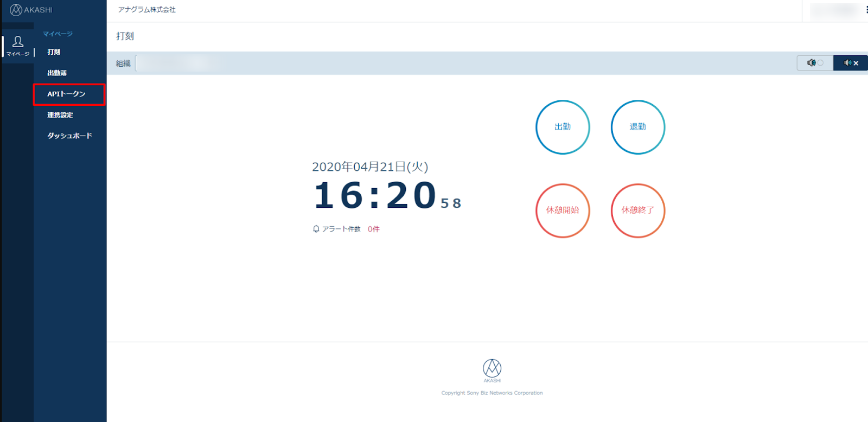
Task: Click the AKASHI logo in the footer
Action: click(x=492, y=370)
